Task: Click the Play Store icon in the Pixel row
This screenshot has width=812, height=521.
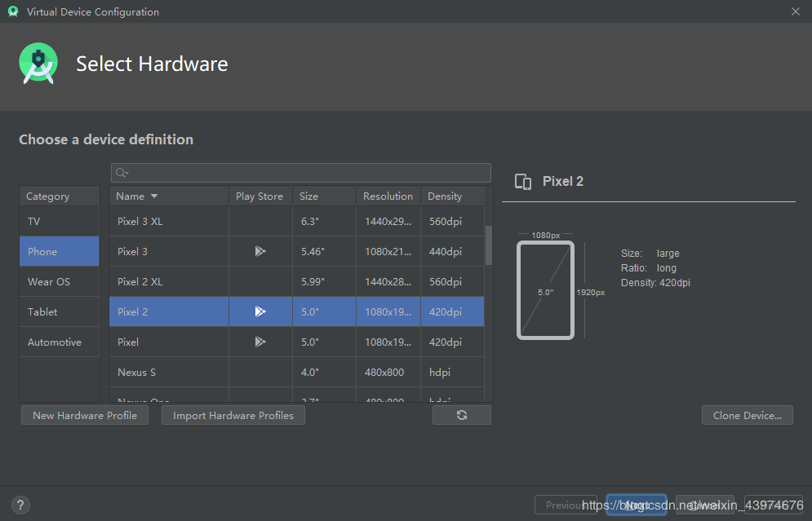Action: coord(260,342)
